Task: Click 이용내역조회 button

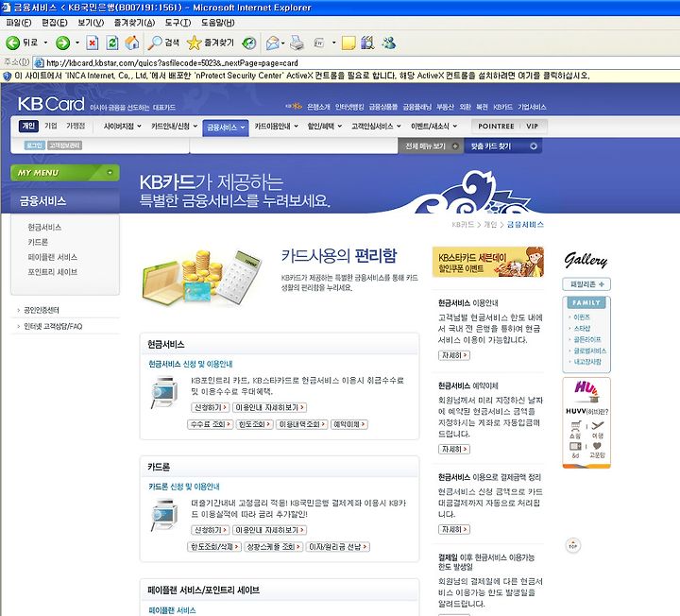Action: click(301, 424)
